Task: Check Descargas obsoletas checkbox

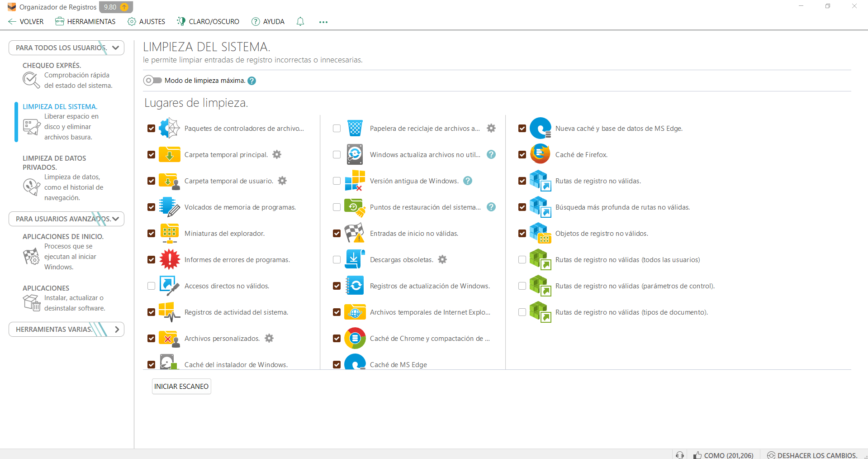Action: [337, 259]
